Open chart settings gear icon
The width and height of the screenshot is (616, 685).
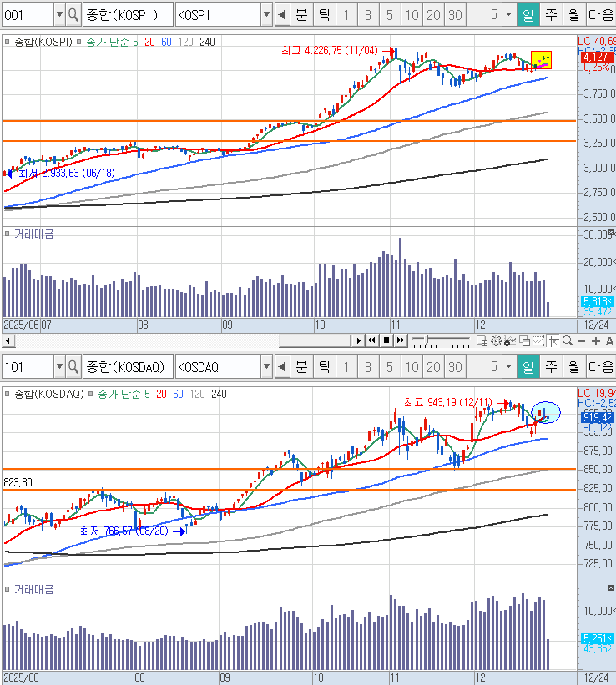[496, 340]
